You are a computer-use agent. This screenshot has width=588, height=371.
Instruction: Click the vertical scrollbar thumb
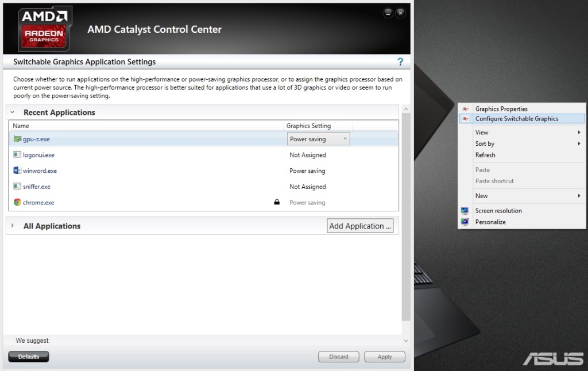point(406,217)
